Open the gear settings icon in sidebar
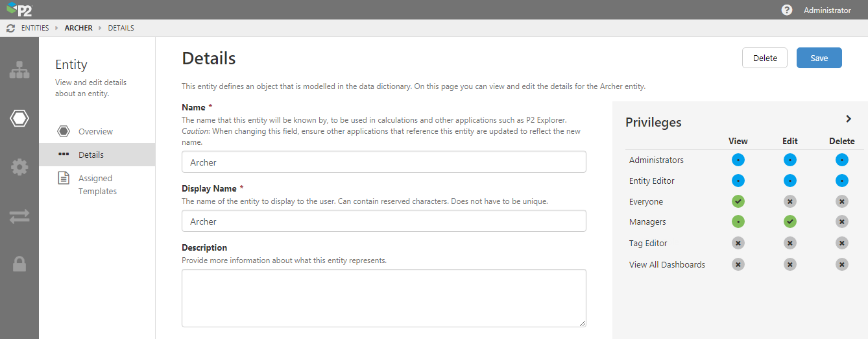This screenshot has width=868, height=339. (19, 167)
